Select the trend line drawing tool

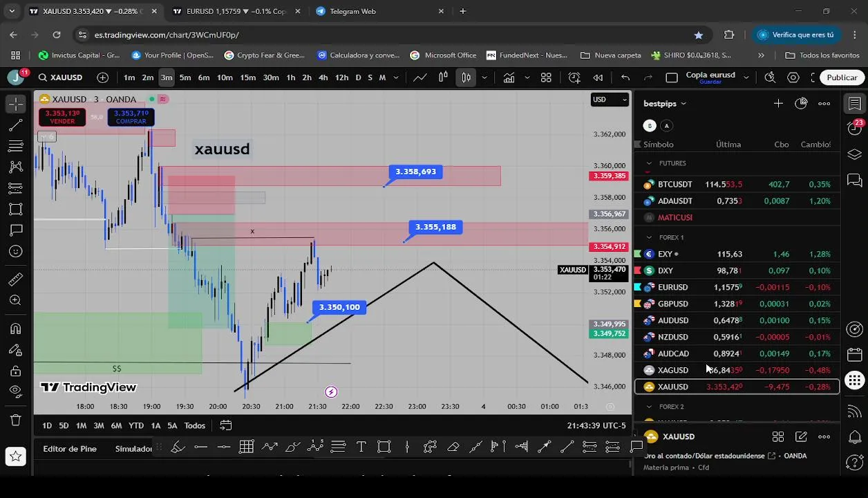[x=16, y=125]
